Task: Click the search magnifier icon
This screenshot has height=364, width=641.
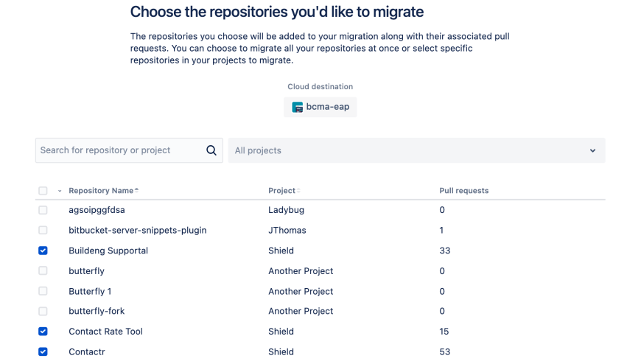Action: pos(211,150)
